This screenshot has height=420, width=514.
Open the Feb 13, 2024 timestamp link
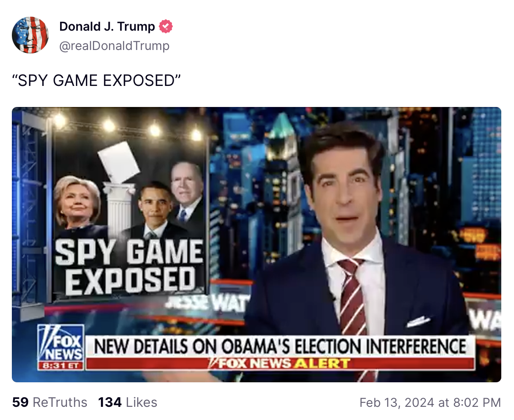pyautogui.click(x=430, y=402)
